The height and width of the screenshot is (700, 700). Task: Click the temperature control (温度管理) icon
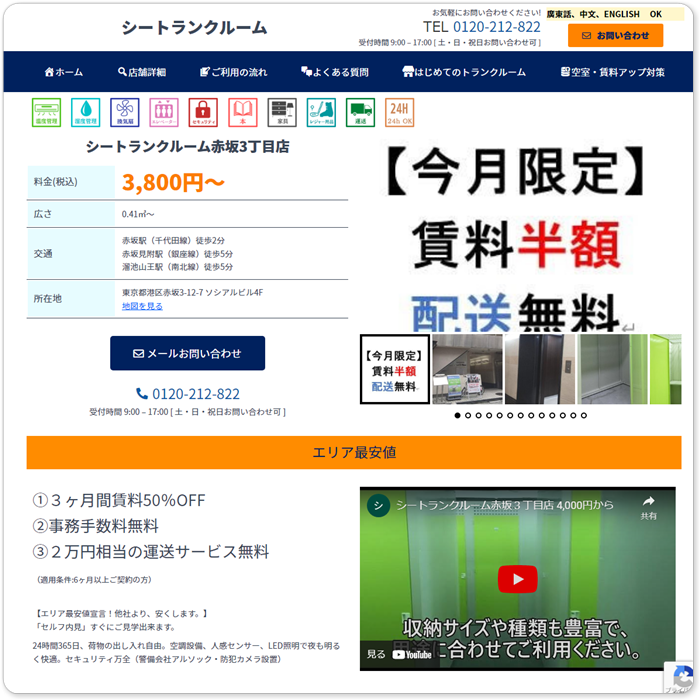click(x=46, y=112)
